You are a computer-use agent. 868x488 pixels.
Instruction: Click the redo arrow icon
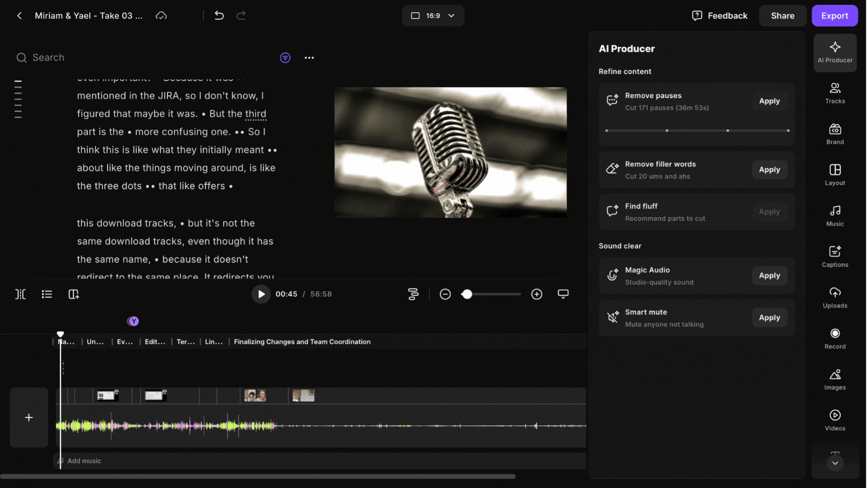pyautogui.click(x=241, y=15)
